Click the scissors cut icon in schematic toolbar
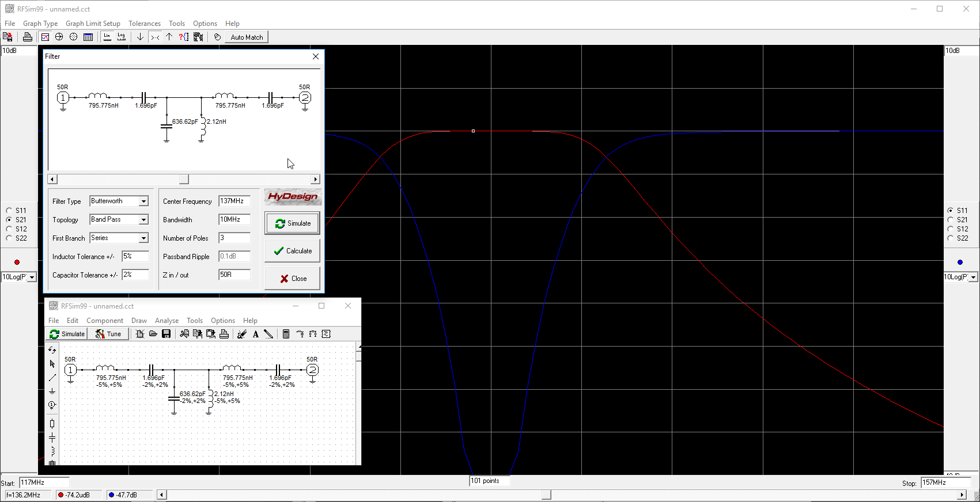 [184, 334]
